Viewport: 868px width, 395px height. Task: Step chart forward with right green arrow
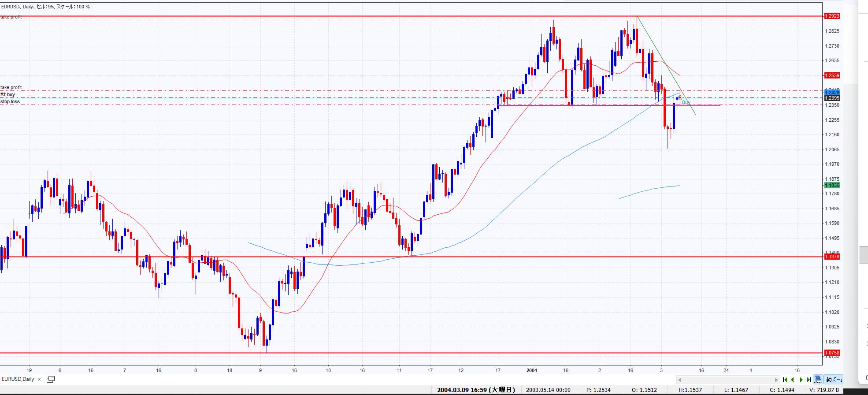click(x=801, y=380)
